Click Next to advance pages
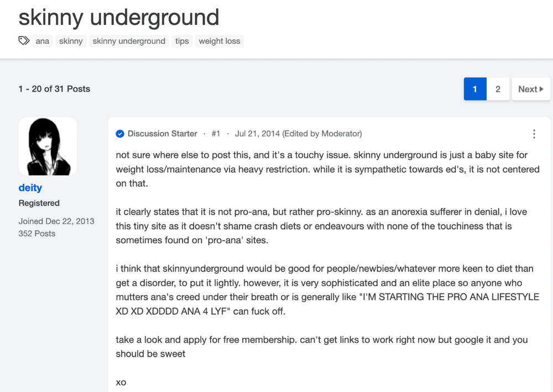The height and width of the screenshot is (392, 553). pyautogui.click(x=531, y=89)
